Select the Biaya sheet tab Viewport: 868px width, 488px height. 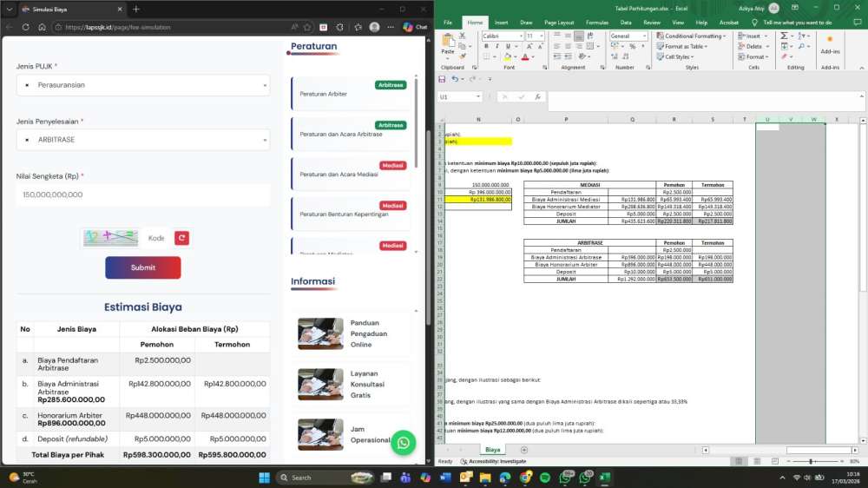(493, 450)
